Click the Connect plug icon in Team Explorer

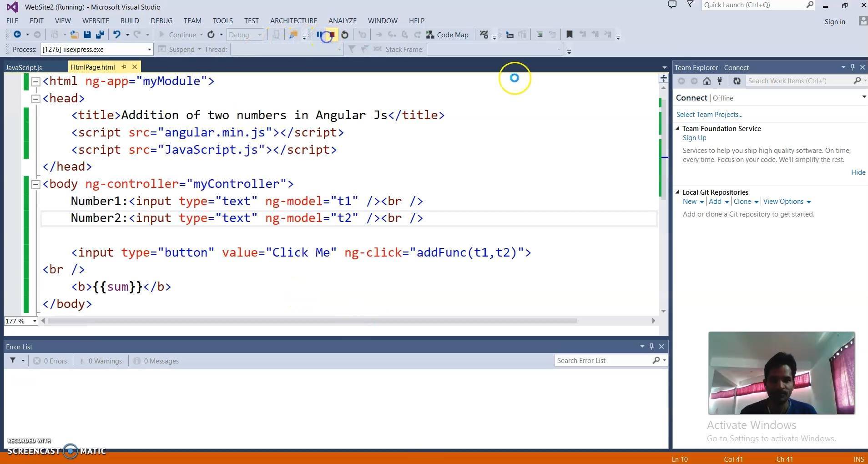click(x=720, y=81)
